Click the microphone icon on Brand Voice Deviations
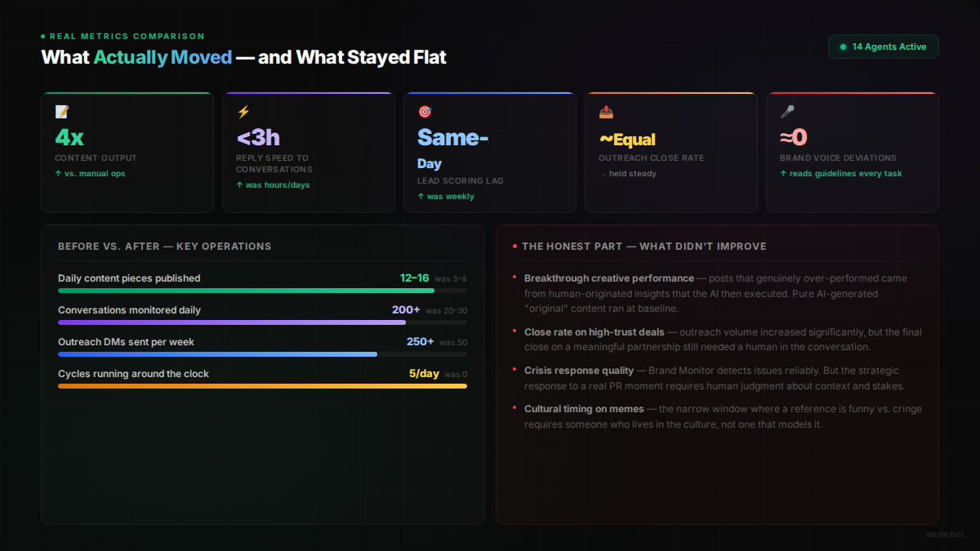980x551 pixels. pyautogui.click(x=787, y=112)
